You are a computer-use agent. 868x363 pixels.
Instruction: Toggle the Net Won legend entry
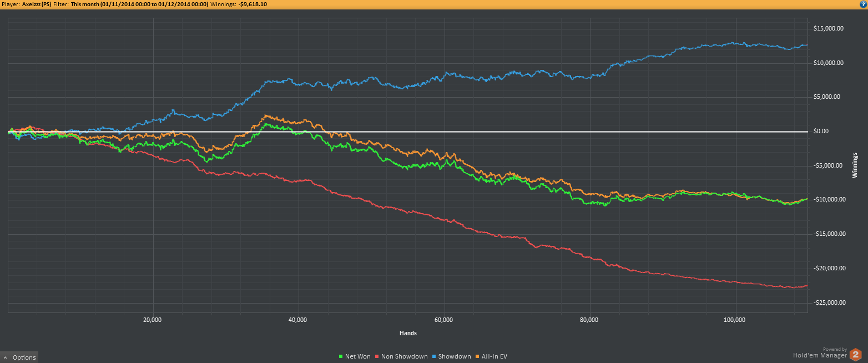pyautogui.click(x=354, y=356)
